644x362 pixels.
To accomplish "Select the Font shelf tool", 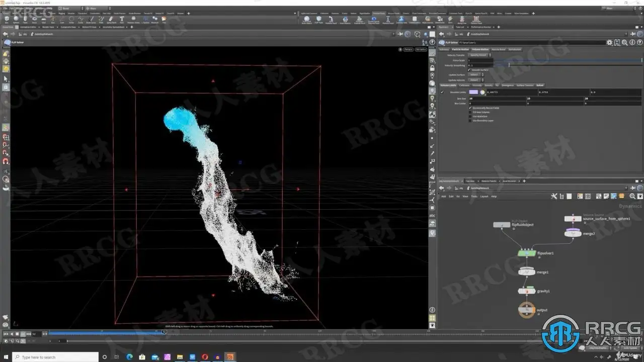I will pyautogui.click(x=122, y=20).
